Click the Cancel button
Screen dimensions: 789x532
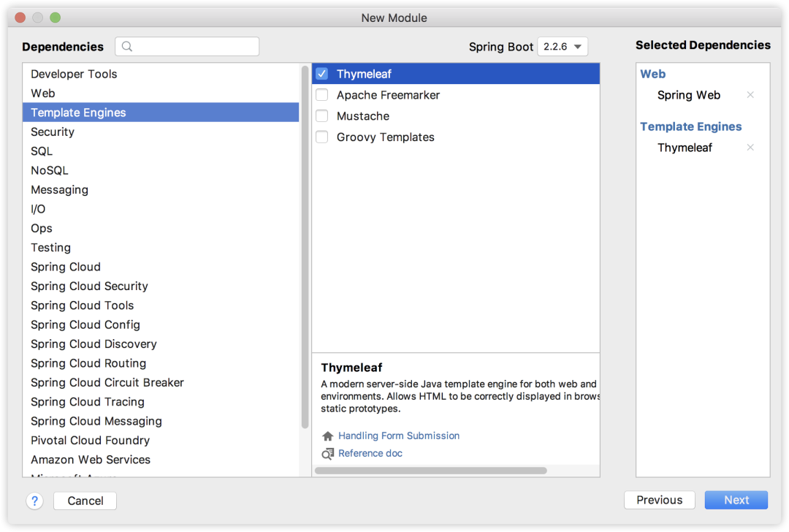point(85,501)
